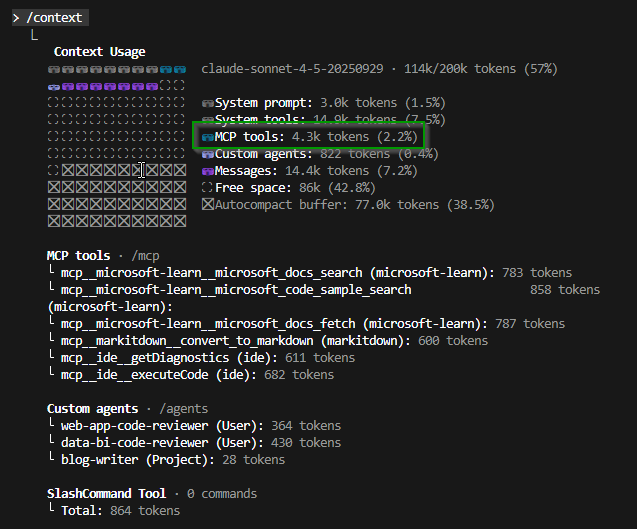Click the System prompt legend icon

pos(208,104)
